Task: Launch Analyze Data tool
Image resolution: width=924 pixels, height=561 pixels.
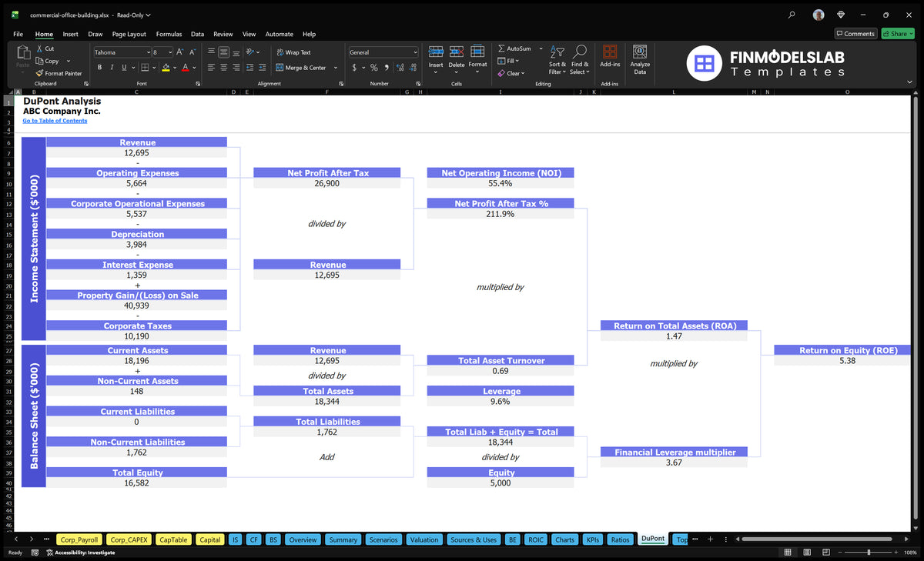Action: [640, 58]
